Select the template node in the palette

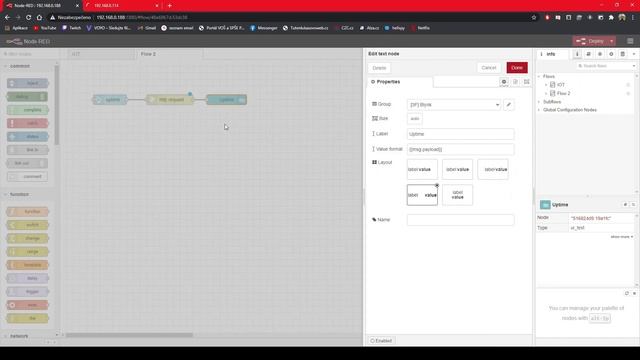(x=28, y=265)
